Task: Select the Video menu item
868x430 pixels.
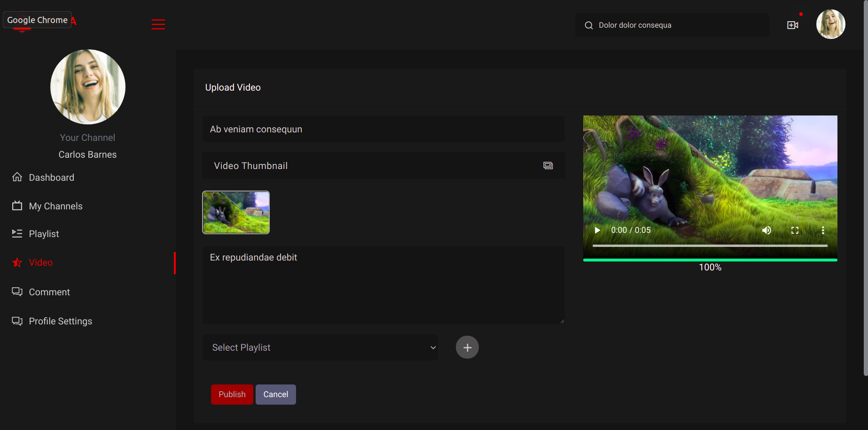Action: click(x=41, y=262)
